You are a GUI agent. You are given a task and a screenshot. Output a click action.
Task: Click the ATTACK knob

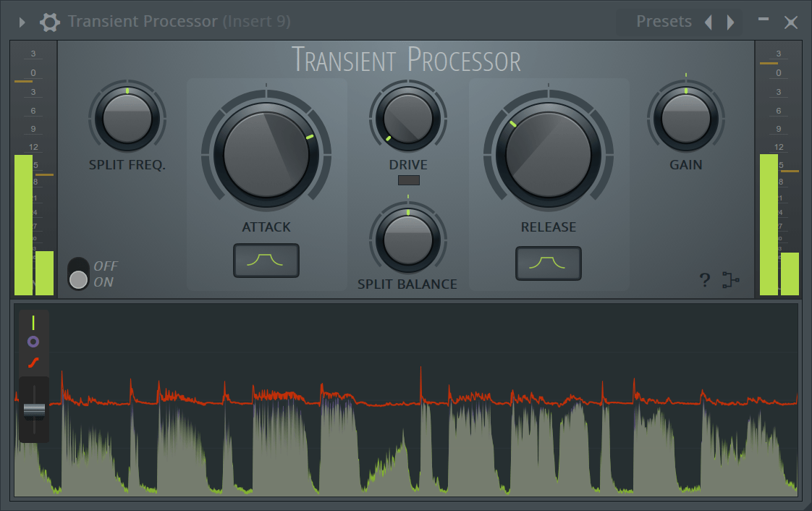[266, 156]
